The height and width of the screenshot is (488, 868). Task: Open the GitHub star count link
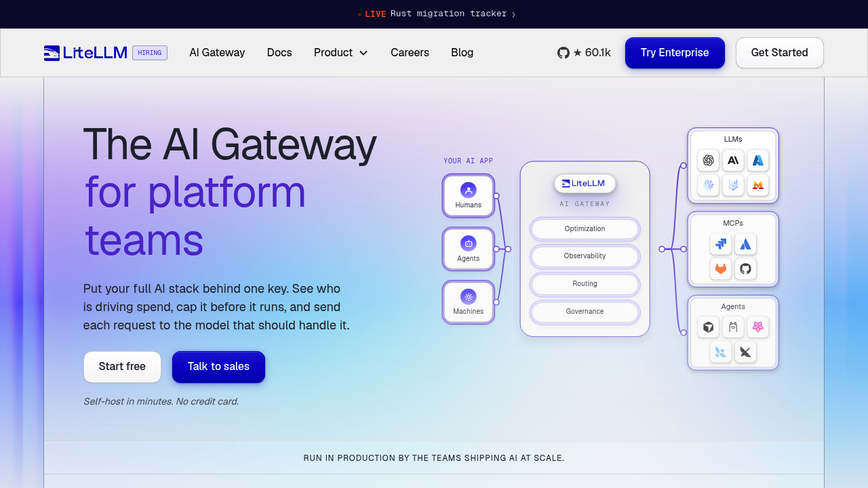584,53
